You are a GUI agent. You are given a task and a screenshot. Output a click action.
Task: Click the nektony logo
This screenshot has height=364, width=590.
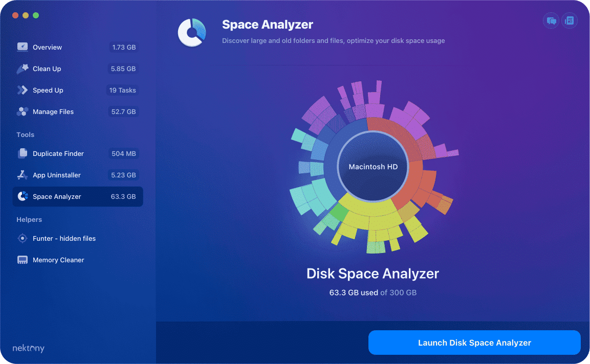pos(29,348)
